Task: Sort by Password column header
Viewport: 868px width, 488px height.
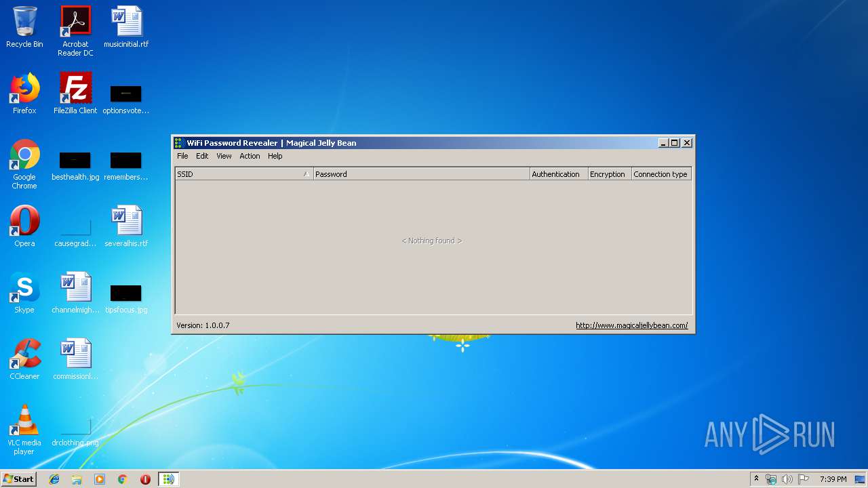Action: tap(421, 174)
